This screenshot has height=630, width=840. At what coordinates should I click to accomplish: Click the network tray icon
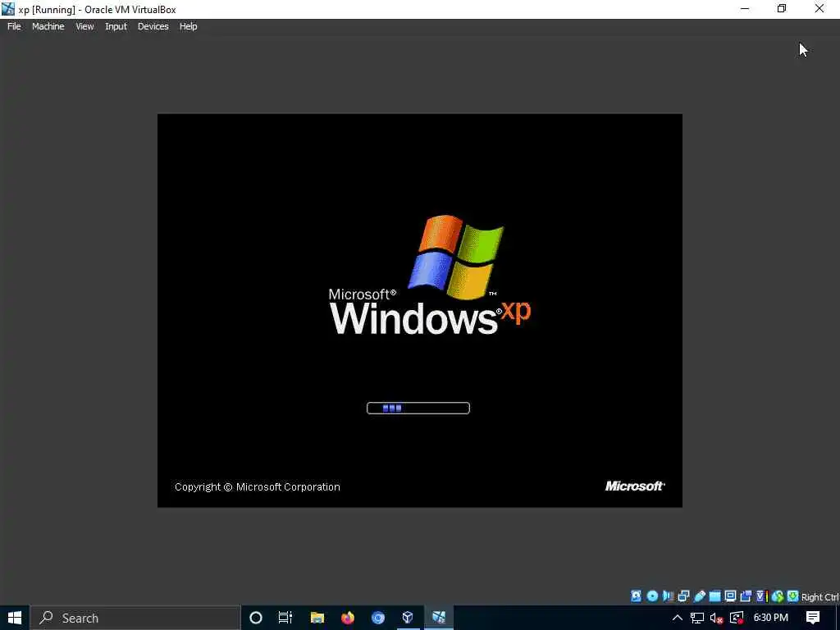coord(697,618)
